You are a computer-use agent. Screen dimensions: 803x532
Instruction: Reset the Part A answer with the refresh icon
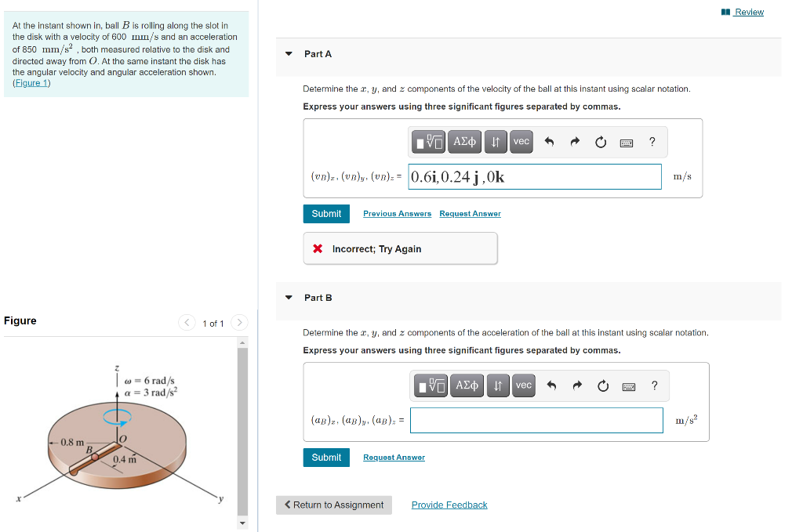[x=601, y=142]
